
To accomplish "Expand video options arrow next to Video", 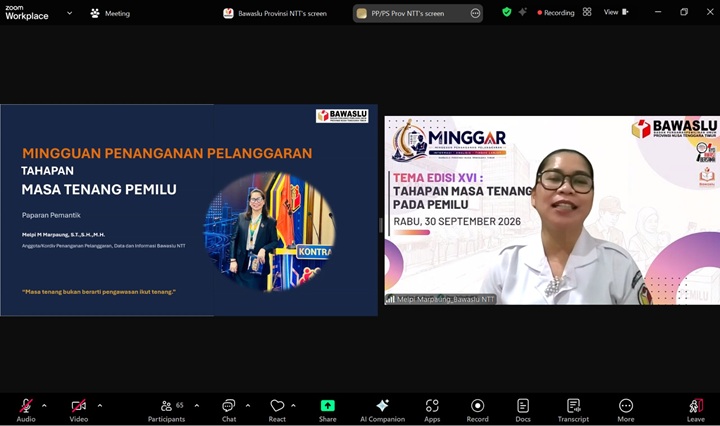I will tap(100, 406).
